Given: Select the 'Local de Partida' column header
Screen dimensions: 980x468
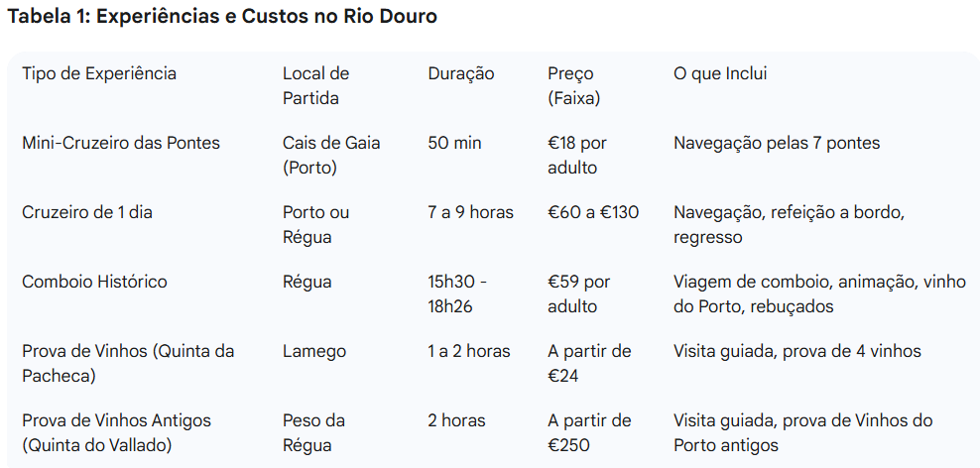Looking at the screenshot, I should tap(315, 85).
